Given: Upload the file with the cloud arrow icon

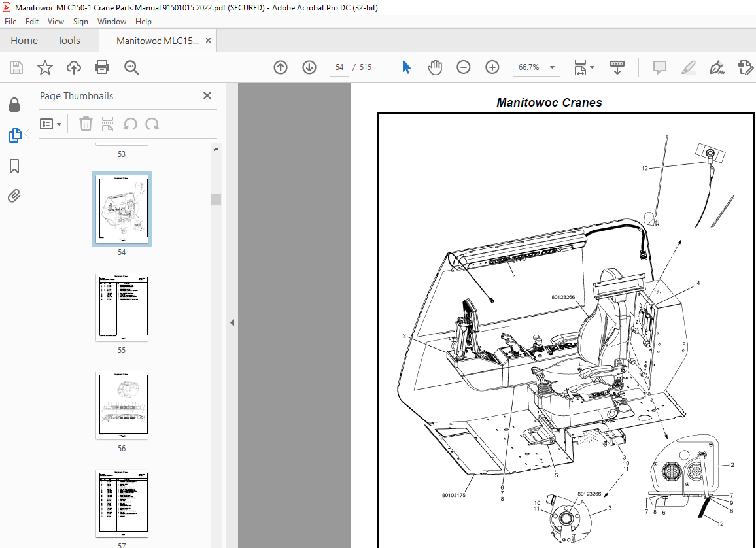Looking at the screenshot, I should tap(73, 67).
